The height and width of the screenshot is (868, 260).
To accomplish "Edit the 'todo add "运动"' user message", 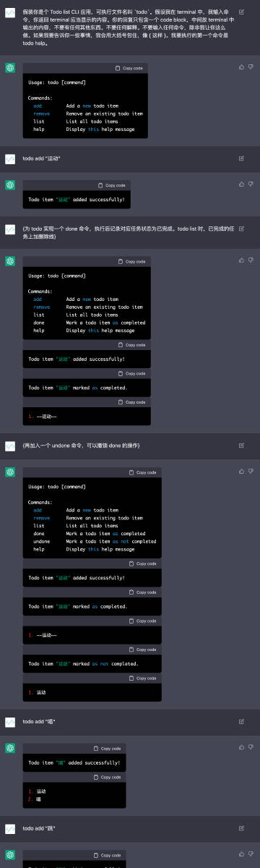I will [x=241, y=157].
